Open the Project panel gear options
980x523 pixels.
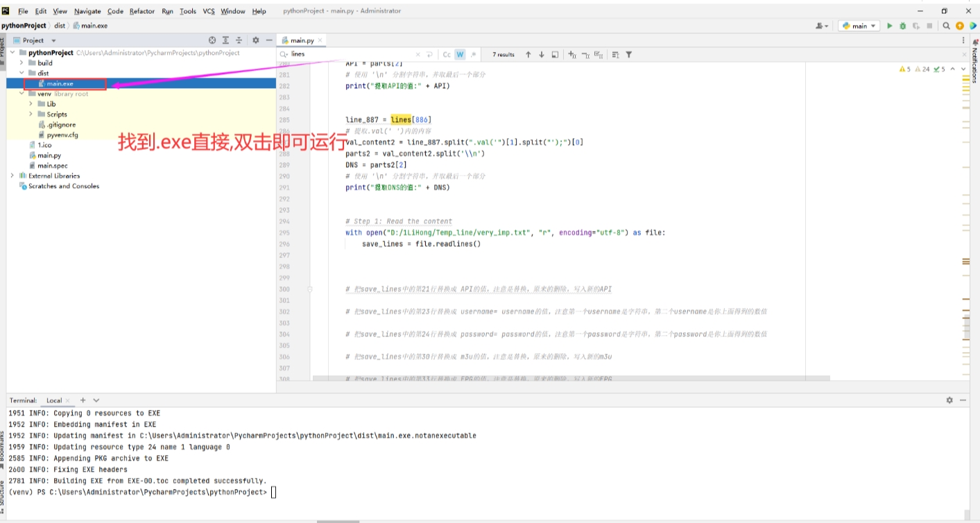tap(255, 40)
